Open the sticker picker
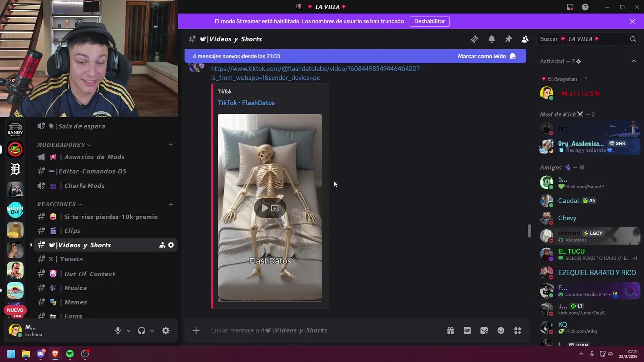Viewport: 644px width, 362px height. 484,330
